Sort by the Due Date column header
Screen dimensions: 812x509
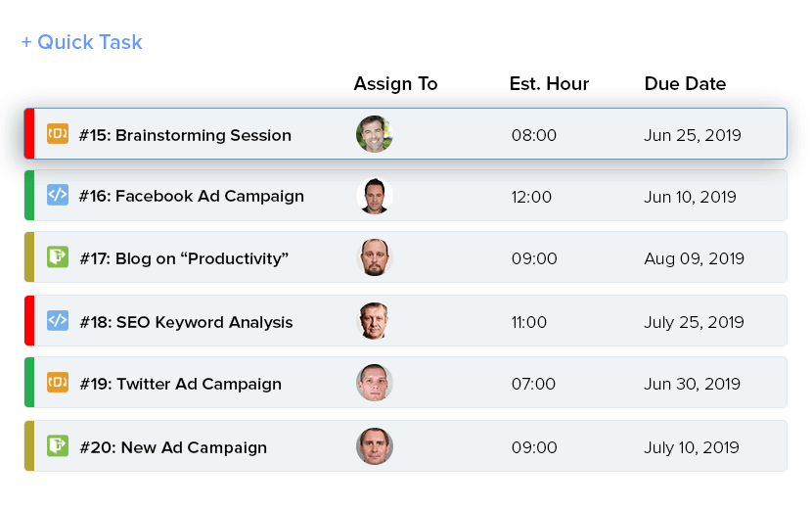click(685, 83)
